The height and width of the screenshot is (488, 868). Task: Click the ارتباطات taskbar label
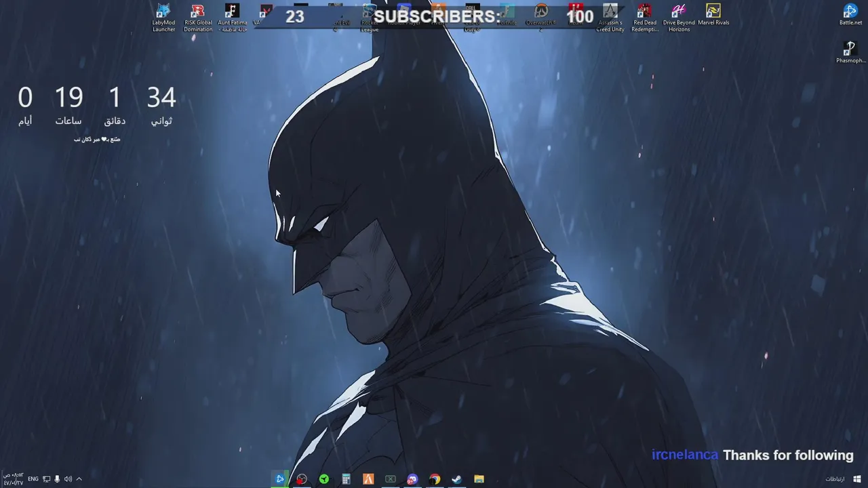835,479
